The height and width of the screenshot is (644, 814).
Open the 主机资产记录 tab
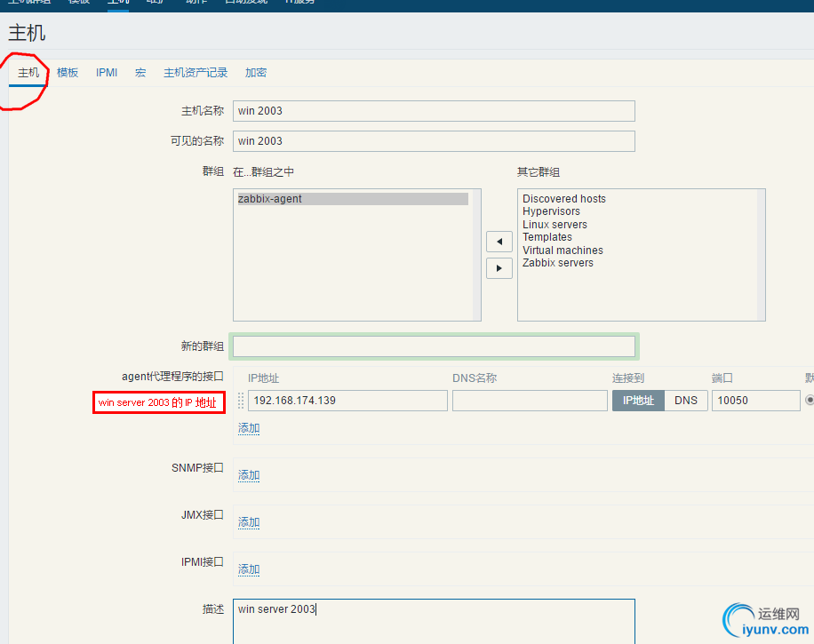coord(196,73)
